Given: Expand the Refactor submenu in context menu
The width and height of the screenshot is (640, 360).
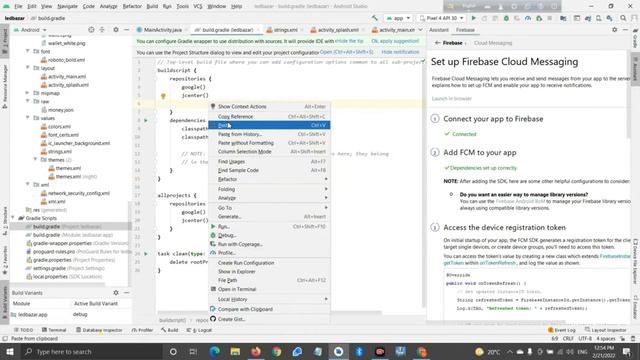Looking at the screenshot, I should pyautogui.click(x=269, y=179).
